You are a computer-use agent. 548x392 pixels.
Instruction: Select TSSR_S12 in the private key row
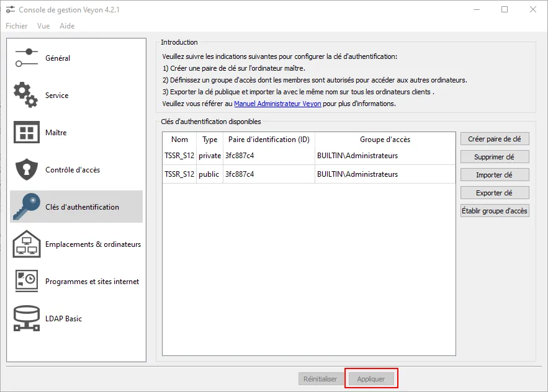[x=179, y=156]
